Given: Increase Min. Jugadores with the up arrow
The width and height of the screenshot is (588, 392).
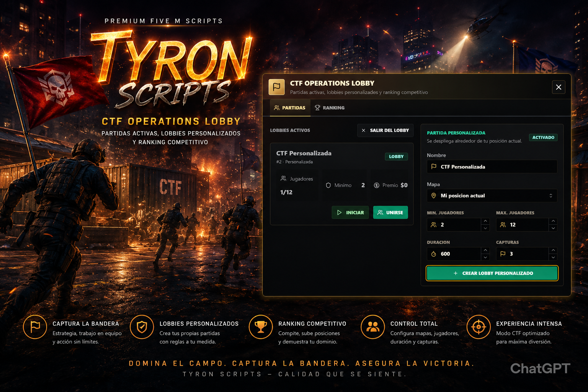Looking at the screenshot, I should (485, 221).
